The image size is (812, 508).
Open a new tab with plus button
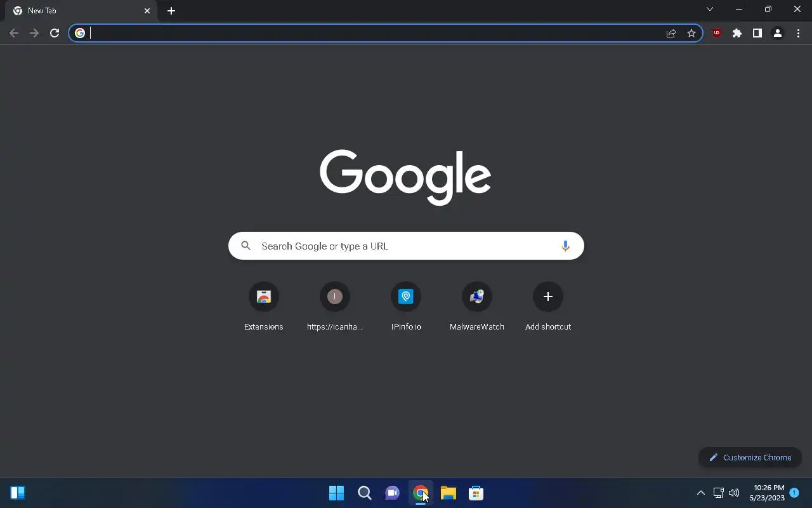(171, 11)
